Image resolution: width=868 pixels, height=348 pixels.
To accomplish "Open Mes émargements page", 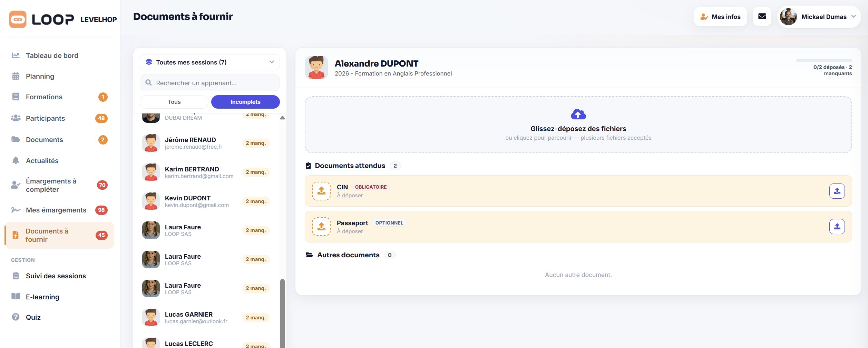I will point(59,210).
